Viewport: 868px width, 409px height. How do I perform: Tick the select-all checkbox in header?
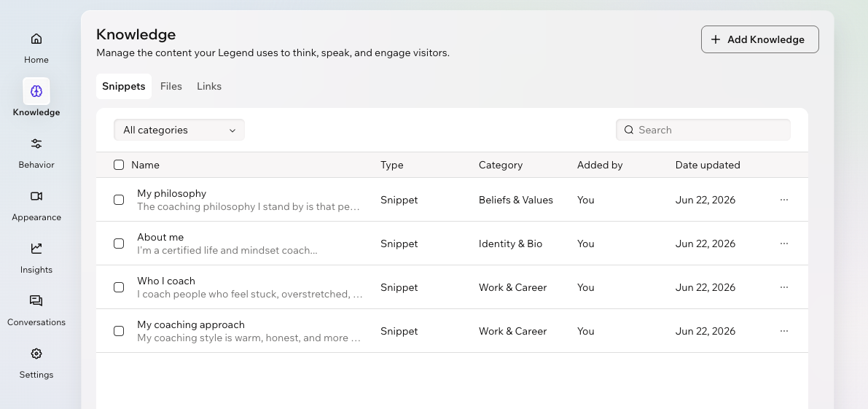(x=119, y=165)
